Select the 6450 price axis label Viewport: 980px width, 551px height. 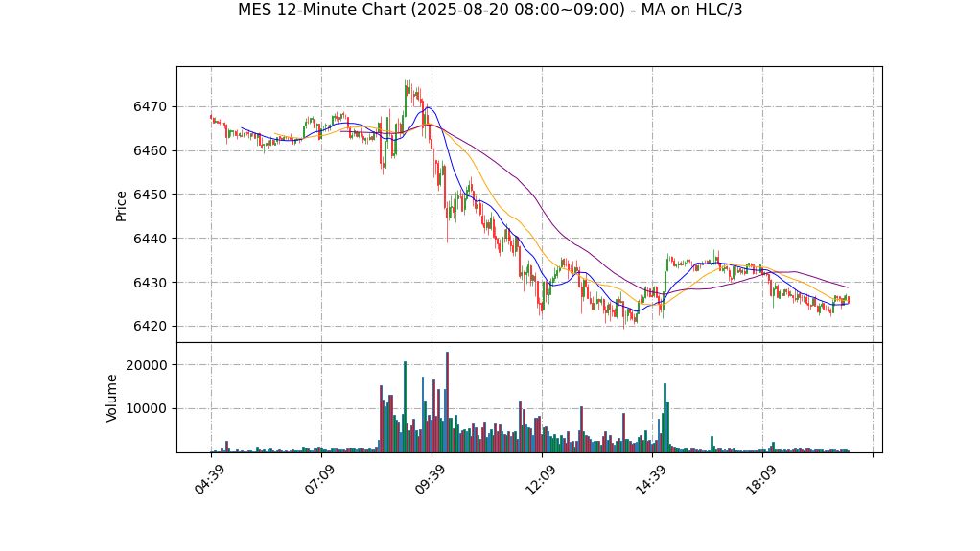[150, 195]
